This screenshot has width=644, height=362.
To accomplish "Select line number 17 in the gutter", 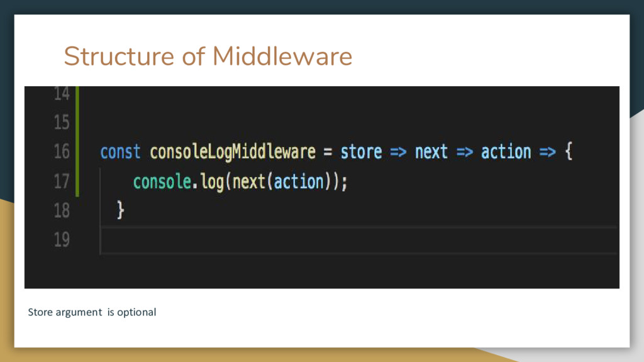I will click(62, 181).
